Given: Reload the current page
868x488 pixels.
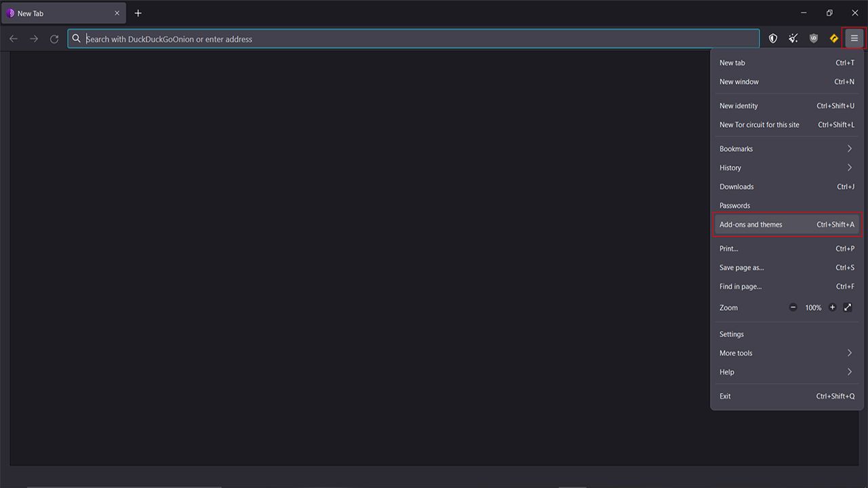Looking at the screenshot, I should pos(54,39).
